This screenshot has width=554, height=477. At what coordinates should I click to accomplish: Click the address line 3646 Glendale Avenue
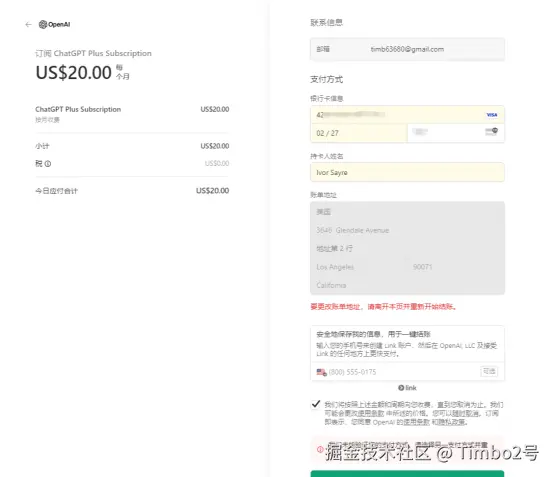[407, 230]
